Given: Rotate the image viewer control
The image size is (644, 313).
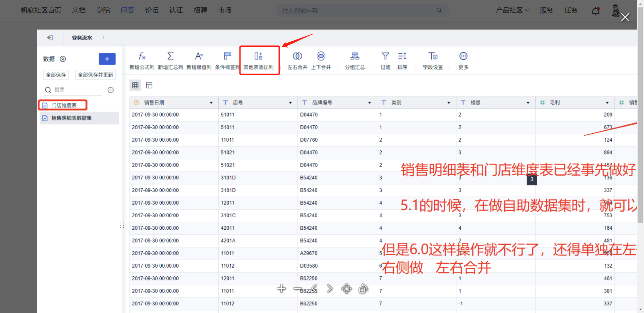Looking at the screenshot, I should 363,288.
